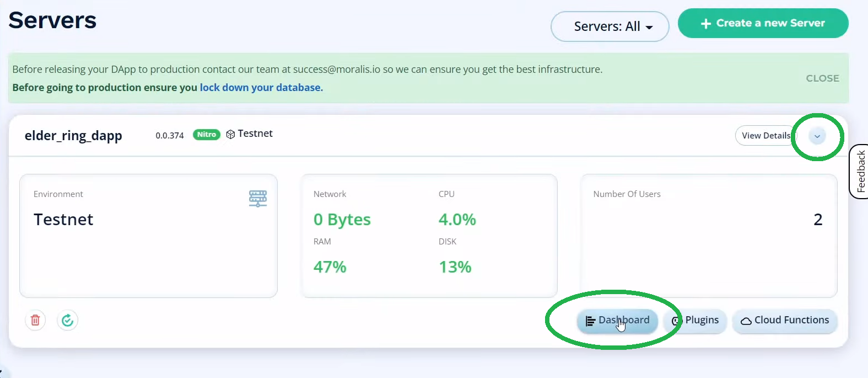Click the server rack Environment icon

pyautogui.click(x=258, y=199)
